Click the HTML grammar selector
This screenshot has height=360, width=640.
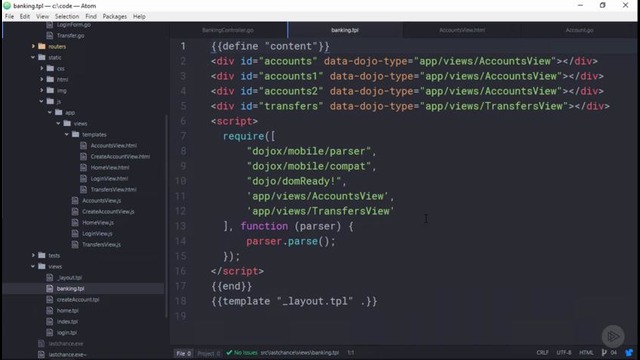pos(586,353)
